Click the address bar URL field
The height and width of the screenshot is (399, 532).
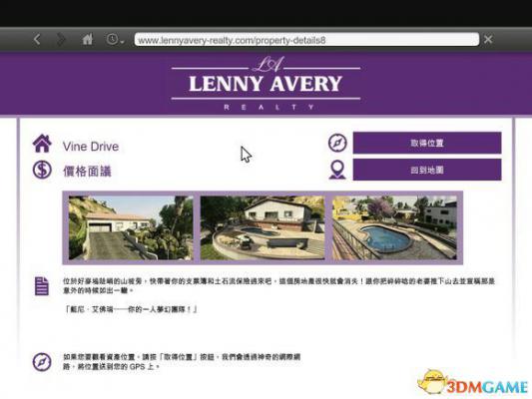pyautogui.click(x=306, y=40)
